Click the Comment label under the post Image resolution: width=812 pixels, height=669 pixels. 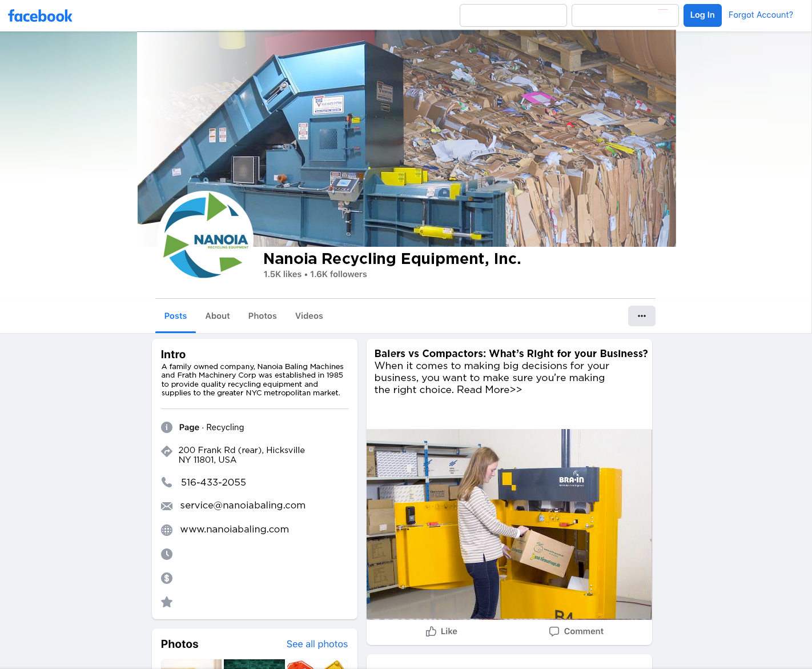584,631
